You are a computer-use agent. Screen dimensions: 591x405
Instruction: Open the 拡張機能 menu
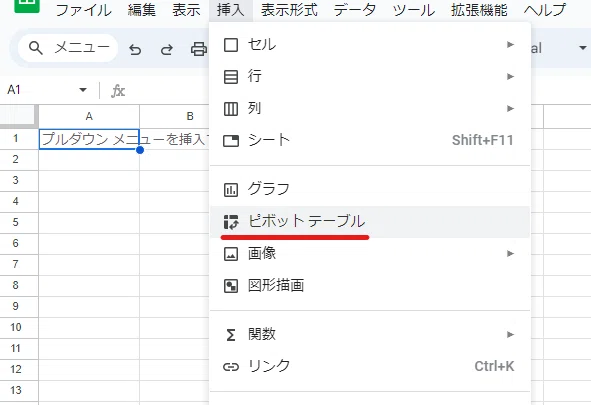pyautogui.click(x=479, y=10)
